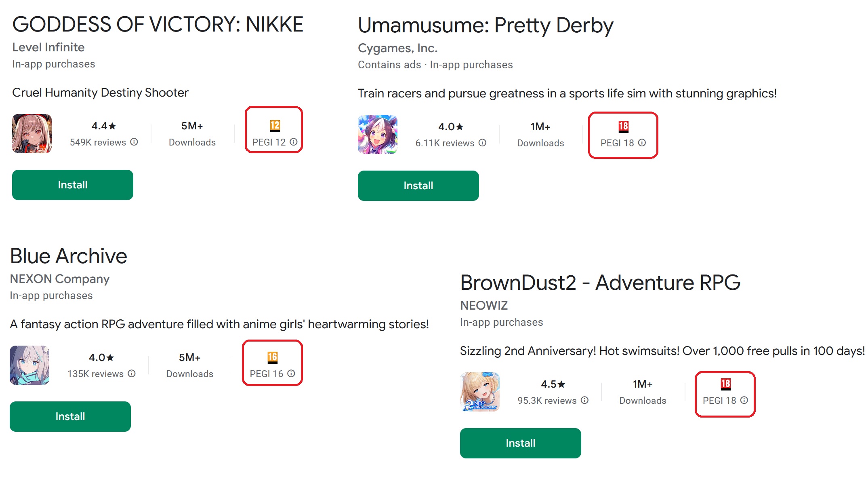Install GODDESS OF VICTORY: NIKKE
The width and height of the screenshot is (868, 477).
coord(73,185)
